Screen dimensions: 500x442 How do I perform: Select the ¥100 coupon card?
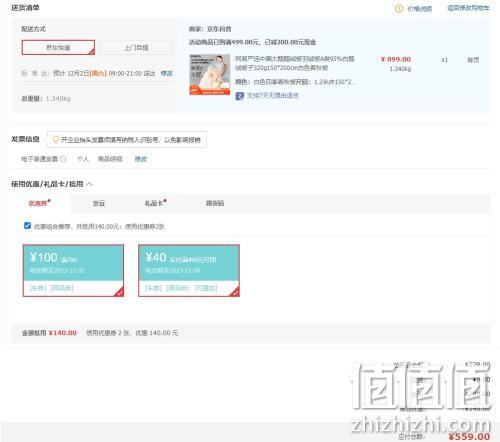coord(73,270)
